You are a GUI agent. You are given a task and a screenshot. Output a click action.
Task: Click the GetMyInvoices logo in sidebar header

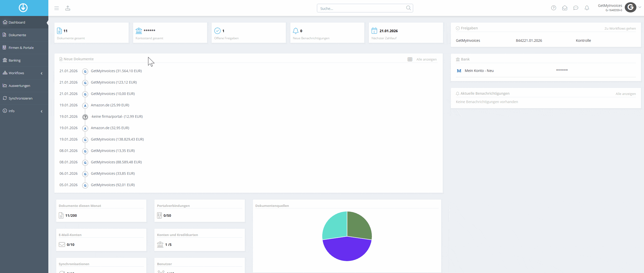coord(23,8)
